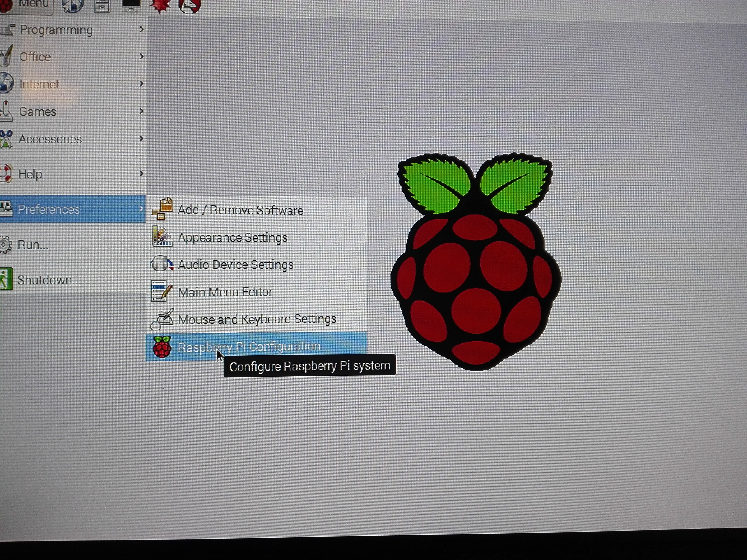The image size is (747, 560).
Task: Click the Run gear icon
Action: coord(6,244)
